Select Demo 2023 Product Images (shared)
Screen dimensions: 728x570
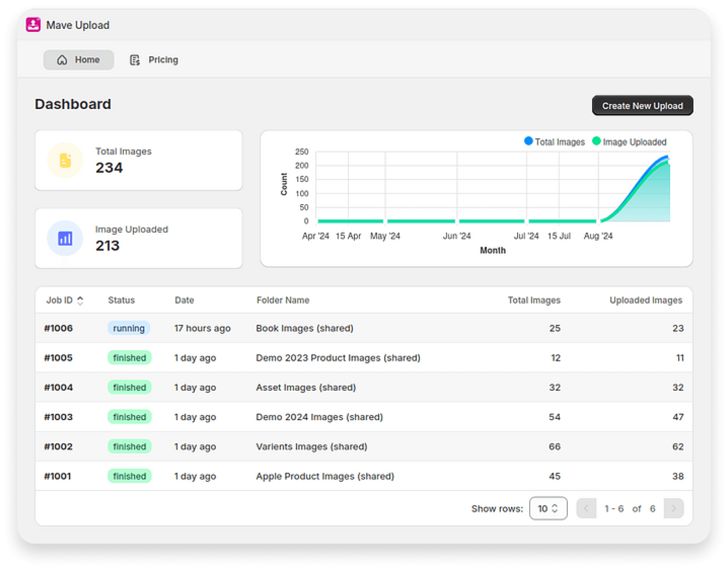338,358
